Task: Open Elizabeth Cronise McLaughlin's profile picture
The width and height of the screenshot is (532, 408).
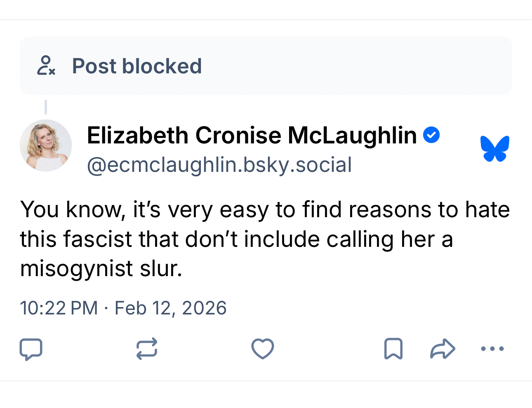Action: [46, 145]
